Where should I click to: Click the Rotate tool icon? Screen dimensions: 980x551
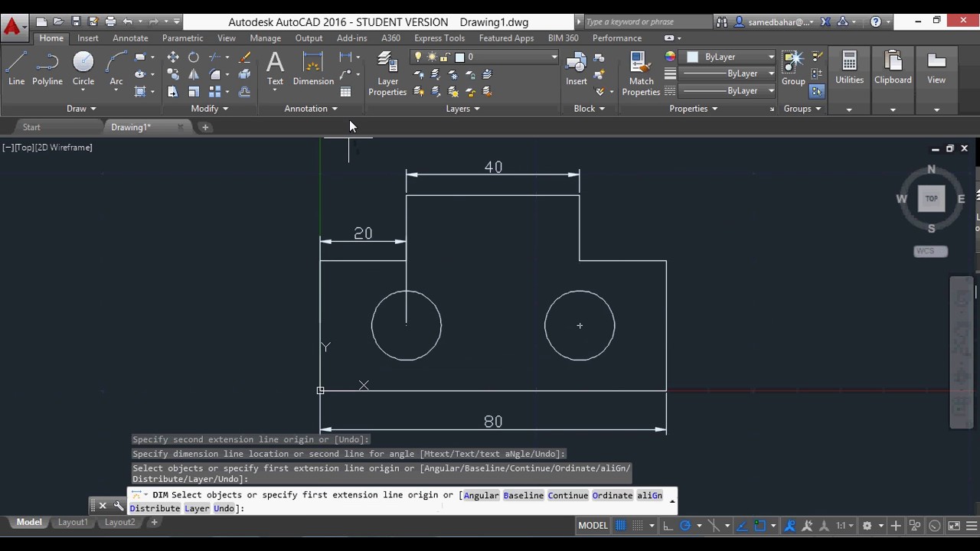[x=194, y=57]
